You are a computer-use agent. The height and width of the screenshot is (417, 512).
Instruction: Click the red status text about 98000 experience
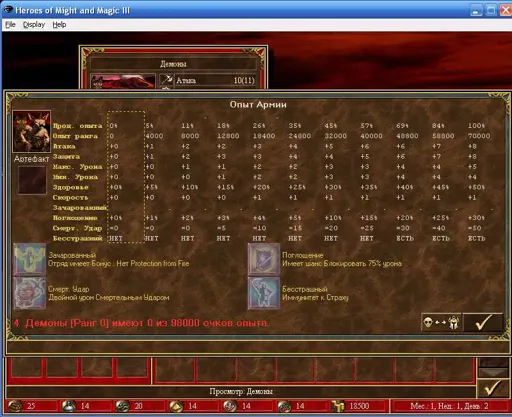(x=140, y=323)
